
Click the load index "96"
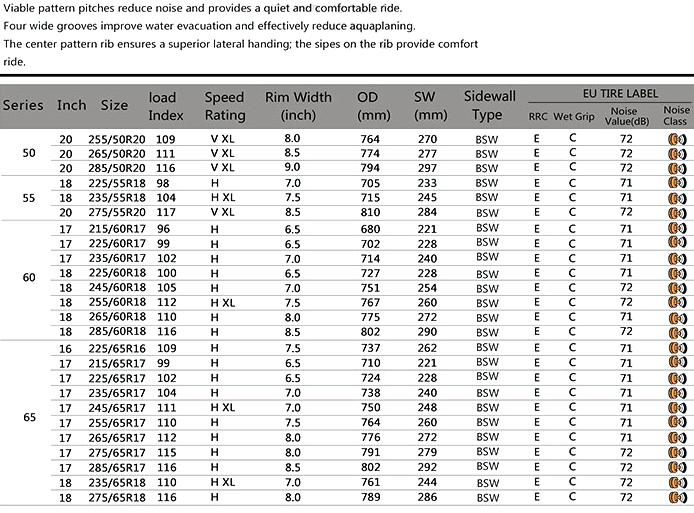(163, 229)
